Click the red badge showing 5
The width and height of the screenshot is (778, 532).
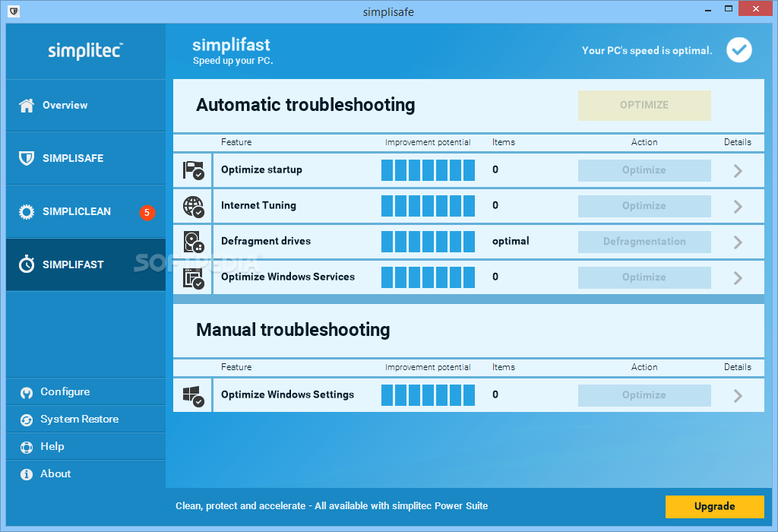click(x=147, y=212)
